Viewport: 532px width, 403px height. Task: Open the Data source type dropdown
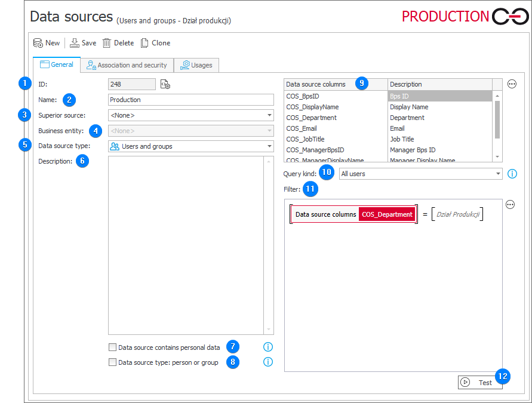191,146
